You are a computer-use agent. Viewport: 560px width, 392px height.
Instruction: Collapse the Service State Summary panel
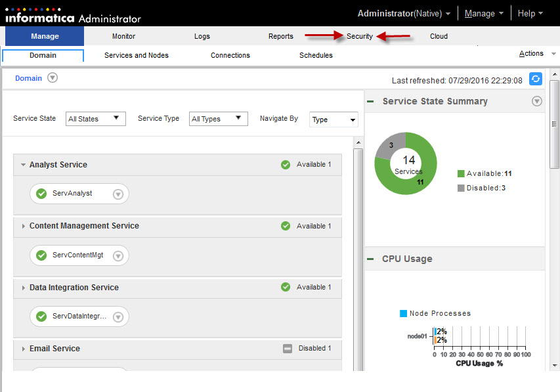pyautogui.click(x=370, y=102)
